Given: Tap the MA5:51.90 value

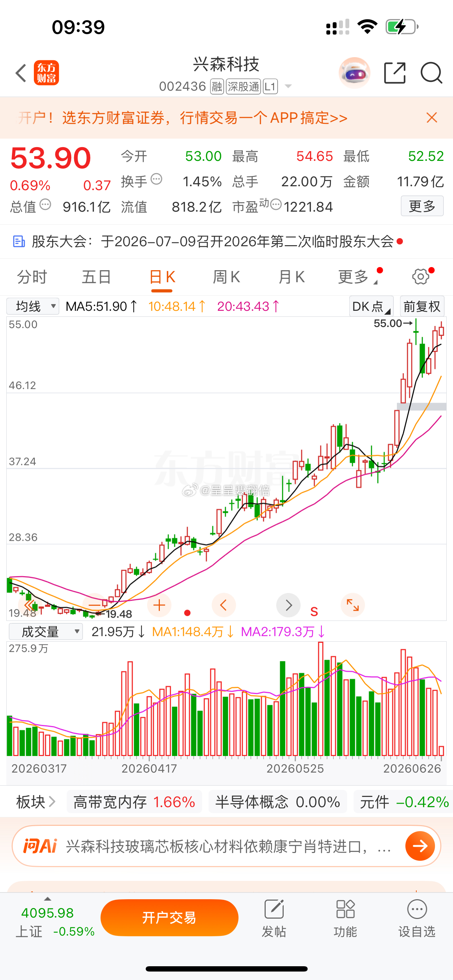Looking at the screenshot, I should click(x=101, y=306).
